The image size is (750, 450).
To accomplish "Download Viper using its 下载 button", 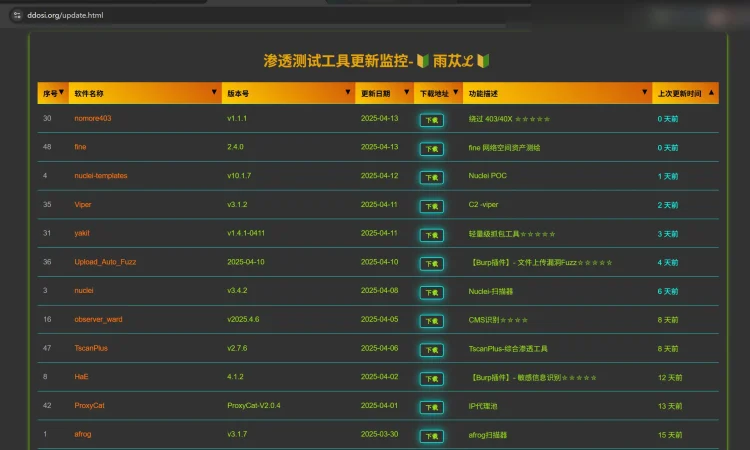I will (x=431, y=206).
